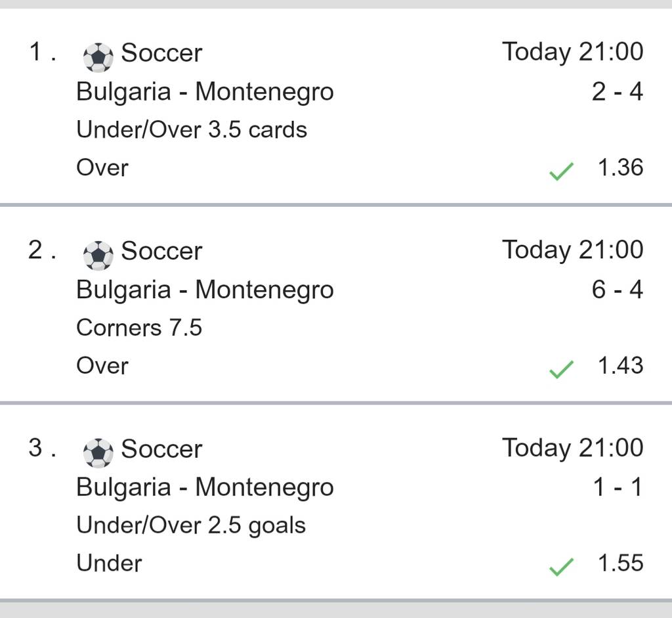Screen dimensions: 672x618
Task: Open Bulgaria - Montenegro match in the cards bet
Action: [x=205, y=91]
